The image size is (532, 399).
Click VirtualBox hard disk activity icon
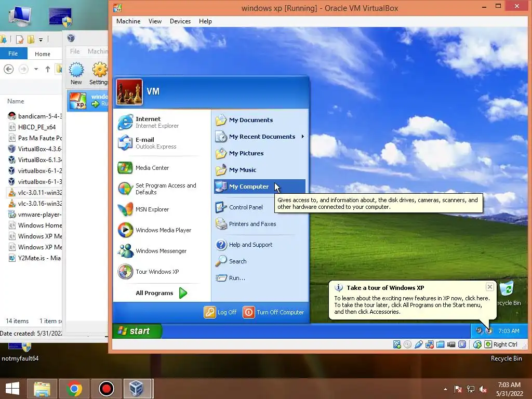pyautogui.click(x=396, y=344)
